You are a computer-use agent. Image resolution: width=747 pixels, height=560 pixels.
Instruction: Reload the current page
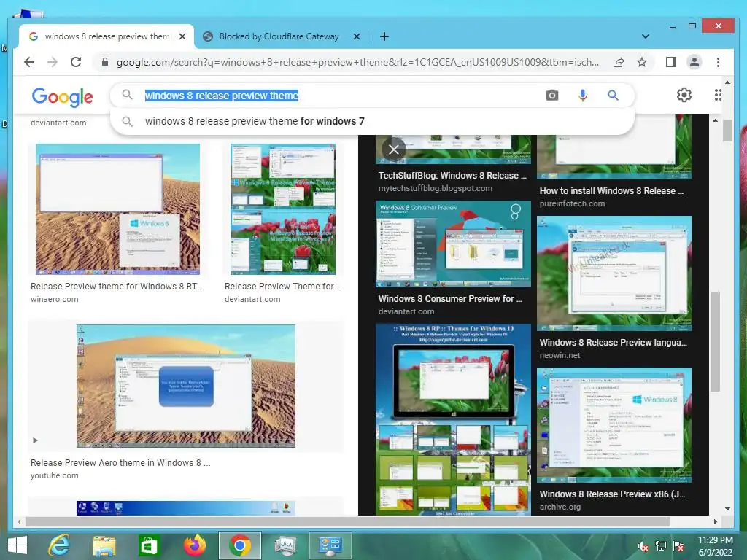(x=76, y=62)
